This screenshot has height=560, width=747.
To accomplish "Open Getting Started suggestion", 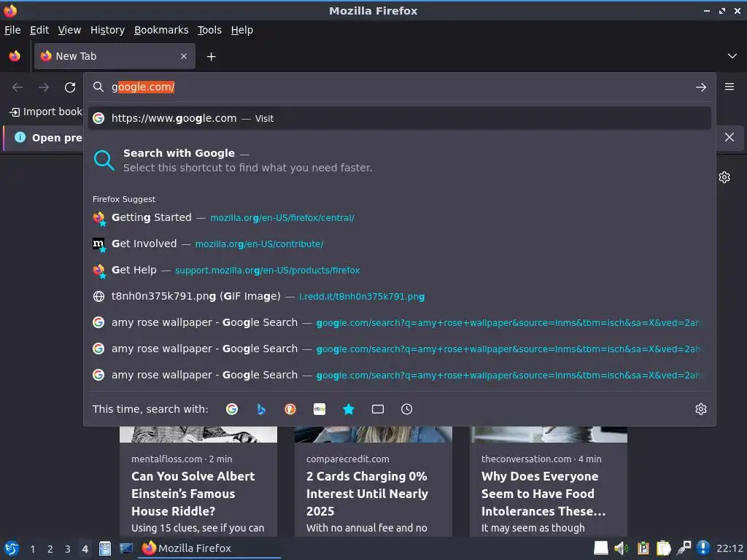I will [x=399, y=217].
